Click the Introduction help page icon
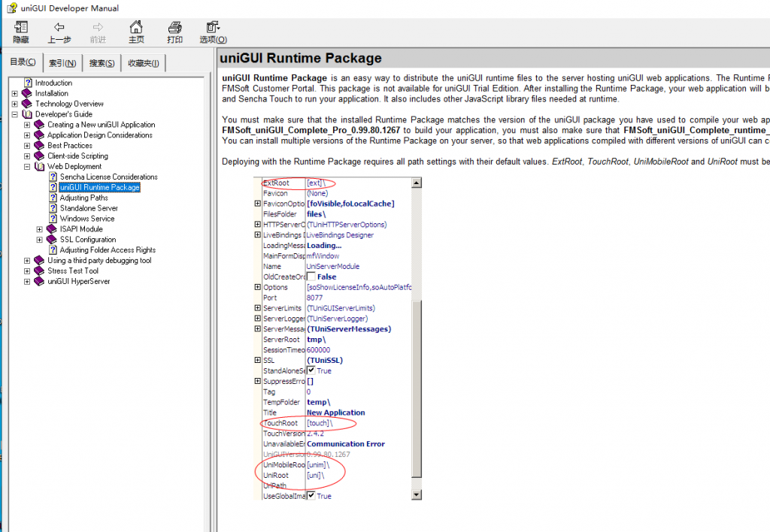This screenshot has height=532, width=770. [29, 83]
